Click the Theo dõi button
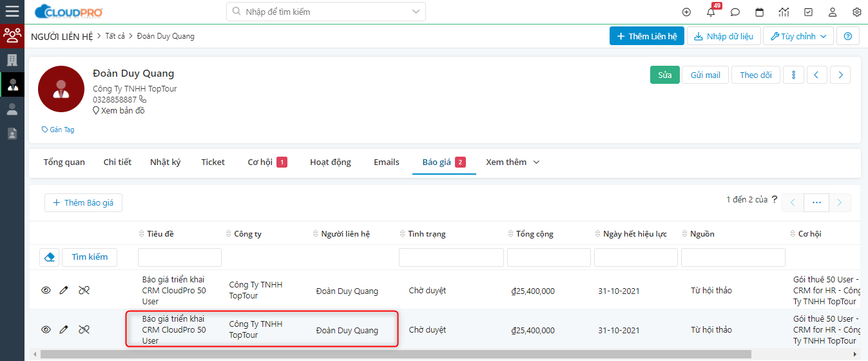The height and width of the screenshot is (361, 868). [x=756, y=75]
